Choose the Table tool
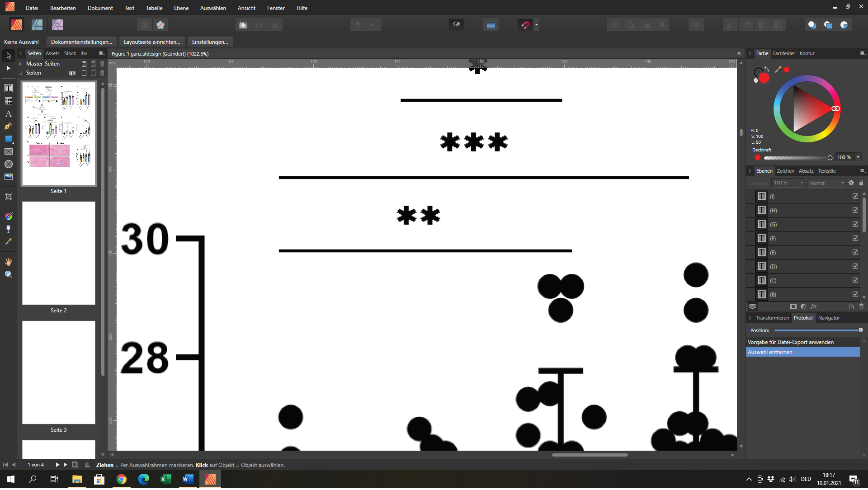This screenshot has width=868, height=490. tap(9, 101)
